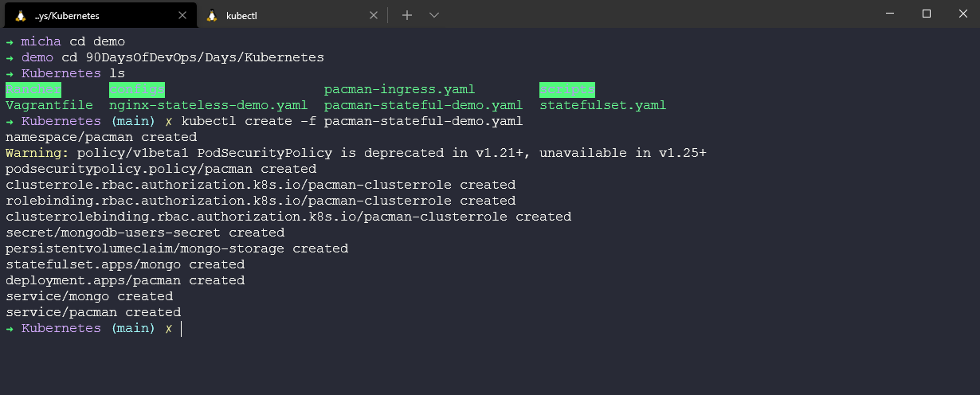Close the kubectl tab

coord(374,15)
